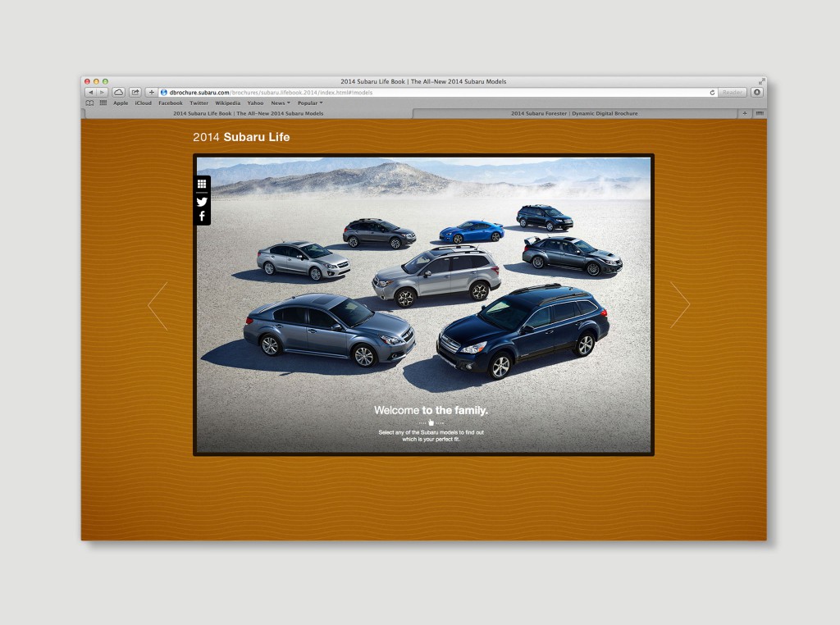
Task: Click the dbrochure.subaru.com address field
Action: point(436,93)
